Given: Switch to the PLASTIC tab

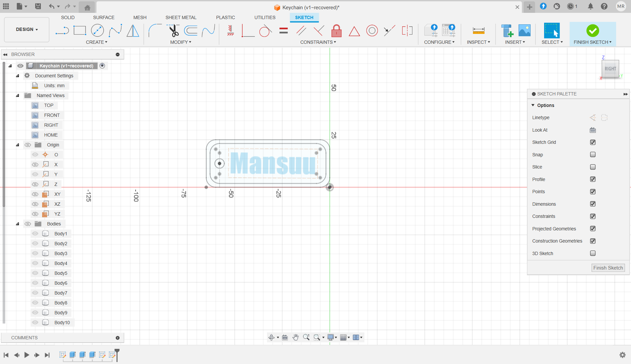Looking at the screenshot, I should 225,17.
